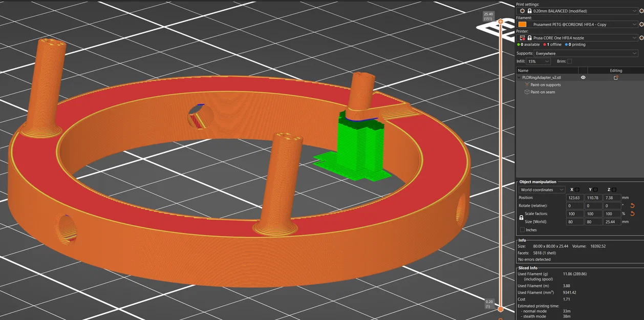Screen dimensions: 644x320
Task: Click the Scale factors Z field
Action: click(x=612, y=214)
